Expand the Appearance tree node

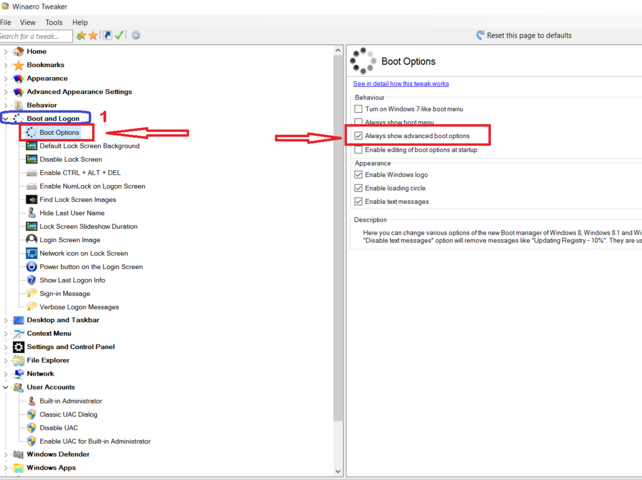pyautogui.click(x=5, y=79)
